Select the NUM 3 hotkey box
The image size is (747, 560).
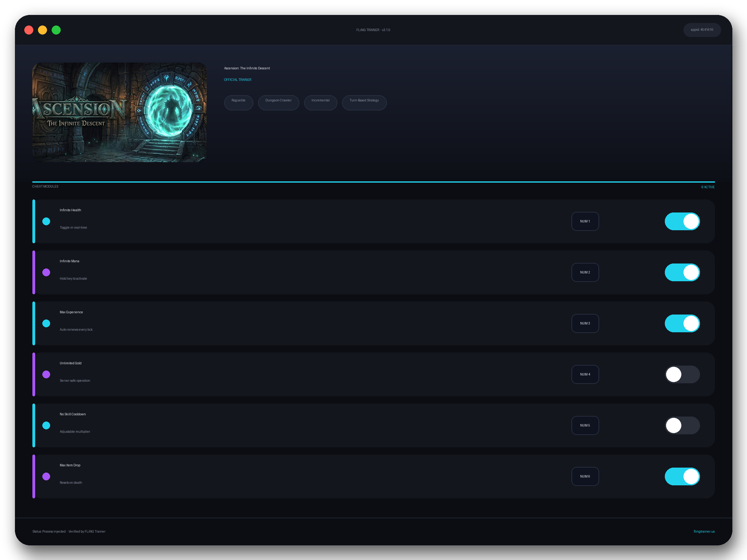pyautogui.click(x=585, y=323)
